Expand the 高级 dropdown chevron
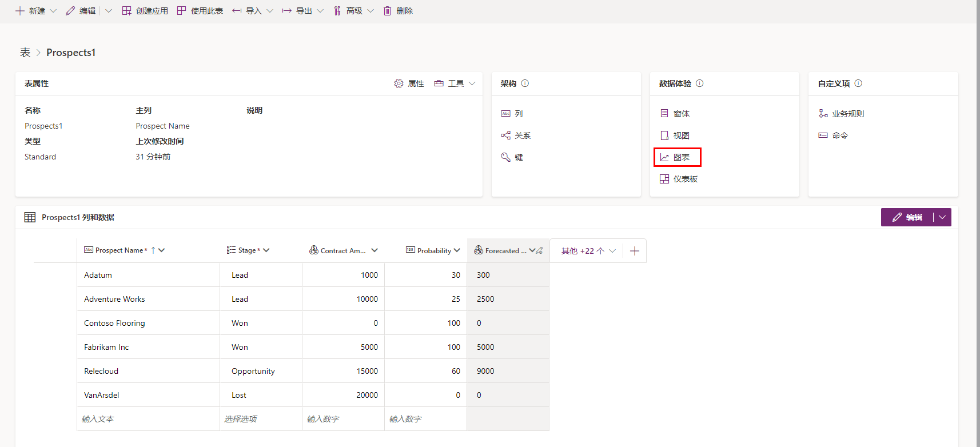Image resolution: width=980 pixels, height=447 pixels. point(371,11)
